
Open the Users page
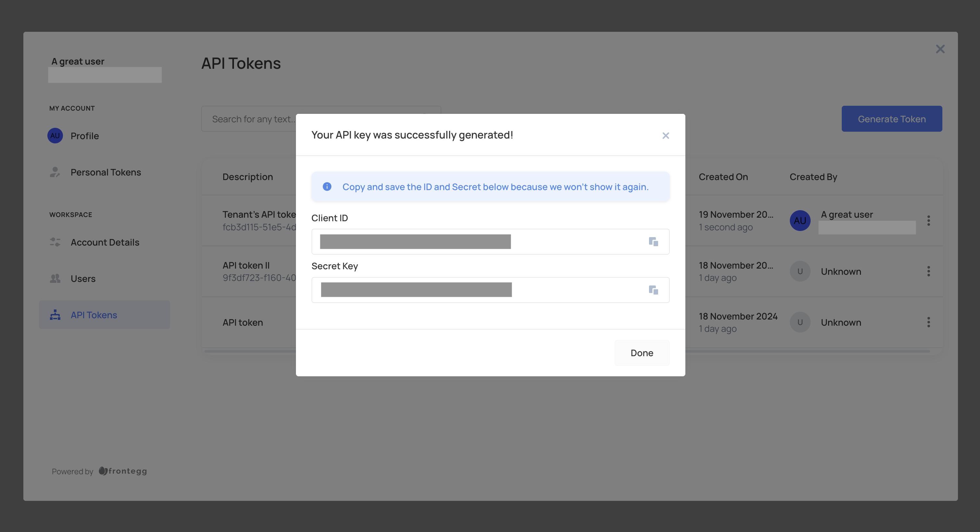point(82,279)
